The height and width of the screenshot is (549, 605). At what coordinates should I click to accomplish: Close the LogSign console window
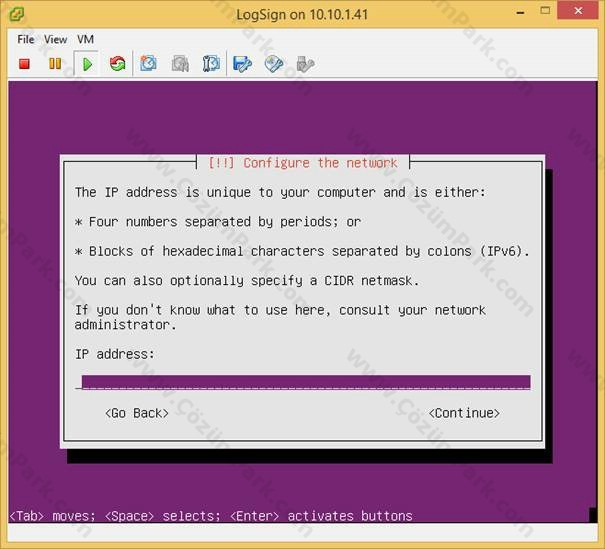(578, 11)
